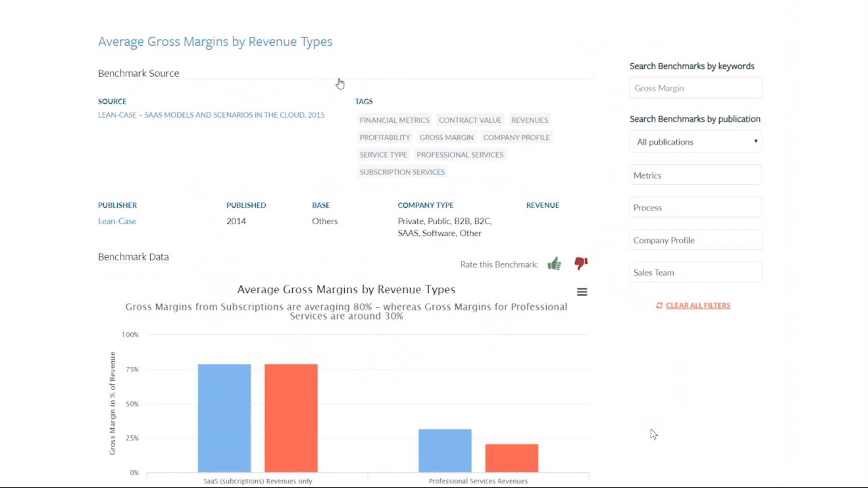Viewport: 868px width, 488px height.
Task: Open the Lean-Case publisher link
Action: tap(117, 221)
